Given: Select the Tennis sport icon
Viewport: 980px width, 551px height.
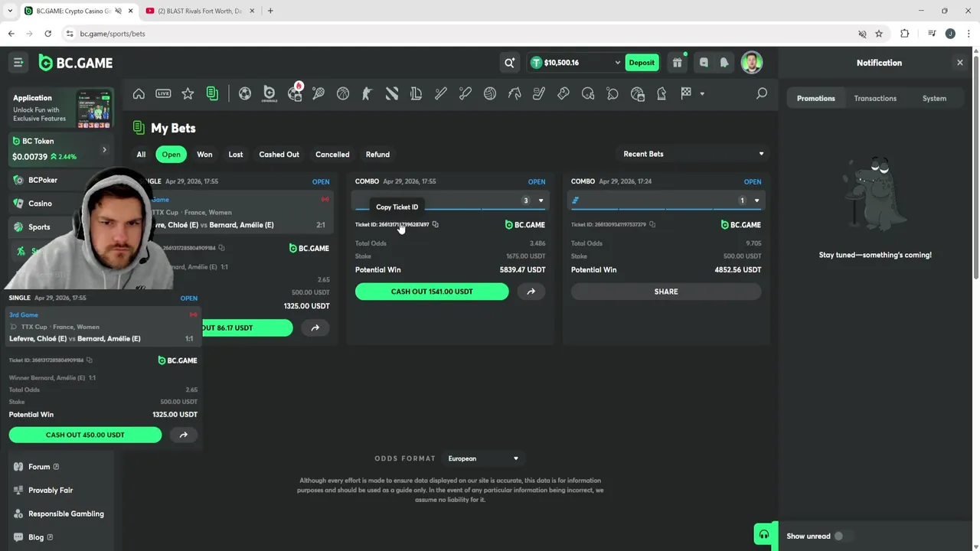Looking at the screenshot, I should (x=318, y=93).
